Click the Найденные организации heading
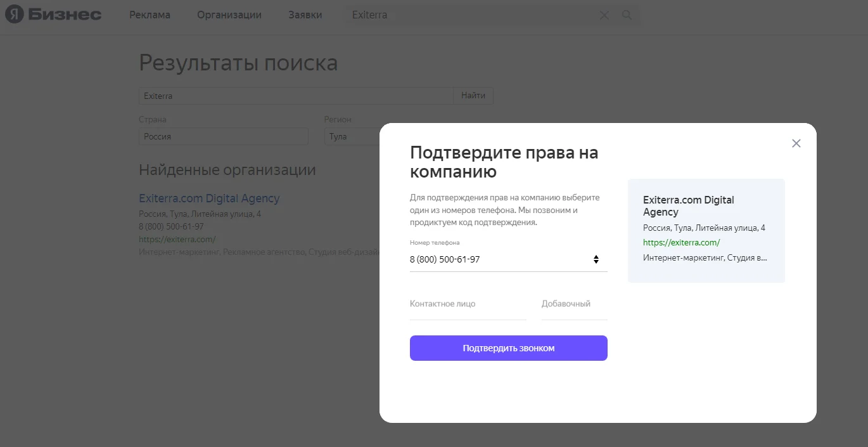This screenshot has height=447, width=868. pyautogui.click(x=227, y=170)
